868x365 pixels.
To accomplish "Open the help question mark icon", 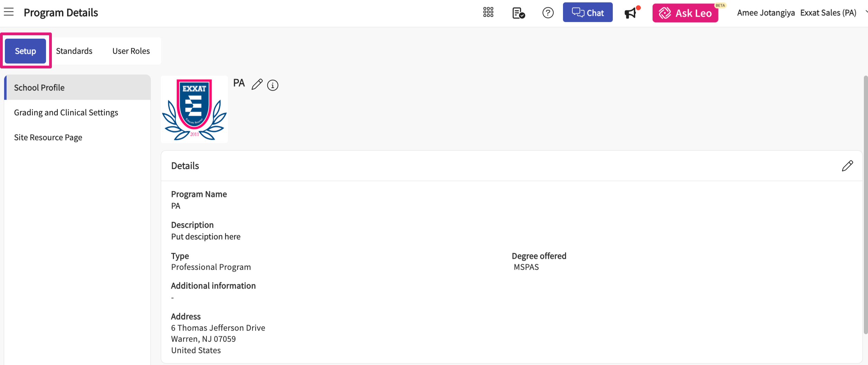I will point(548,13).
